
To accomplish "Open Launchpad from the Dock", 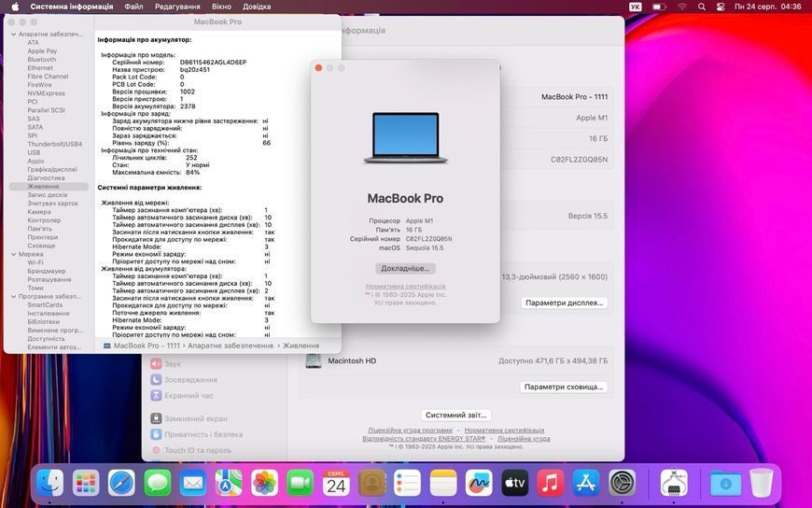I will coord(86,483).
